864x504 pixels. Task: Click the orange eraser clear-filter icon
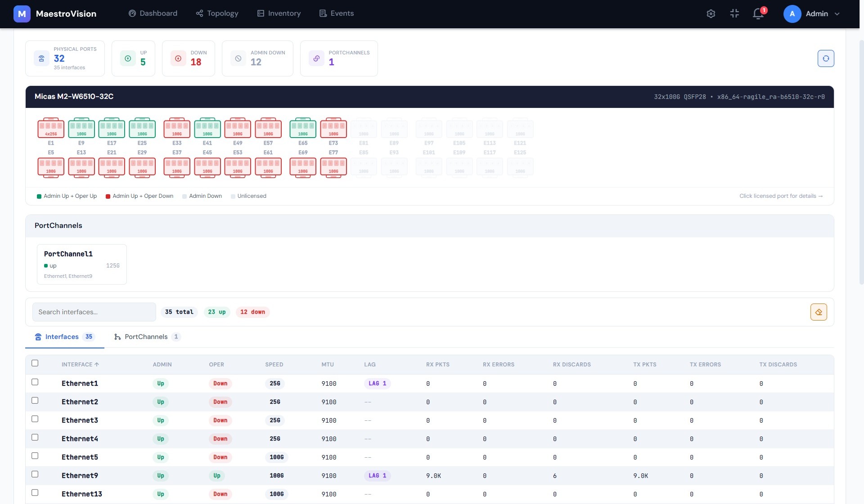(819, 312)
